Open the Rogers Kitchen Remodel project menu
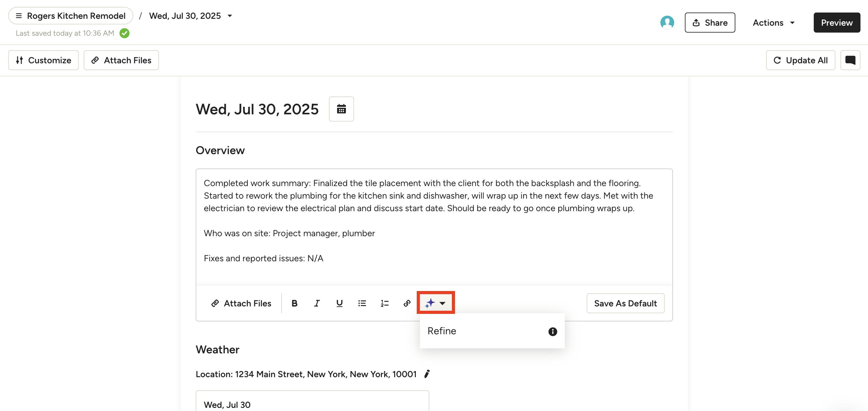This screenshot has height=411, width=868. (x=71, y=15)
